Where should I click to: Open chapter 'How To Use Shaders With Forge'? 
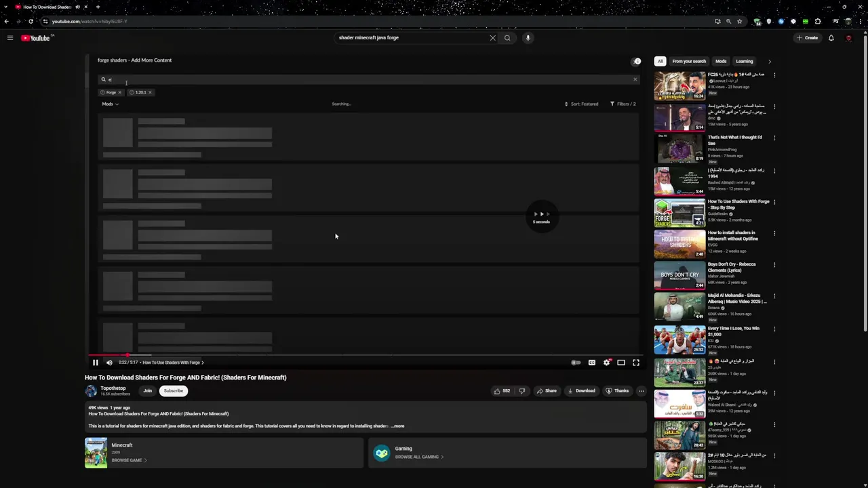[x=173, y=363]
